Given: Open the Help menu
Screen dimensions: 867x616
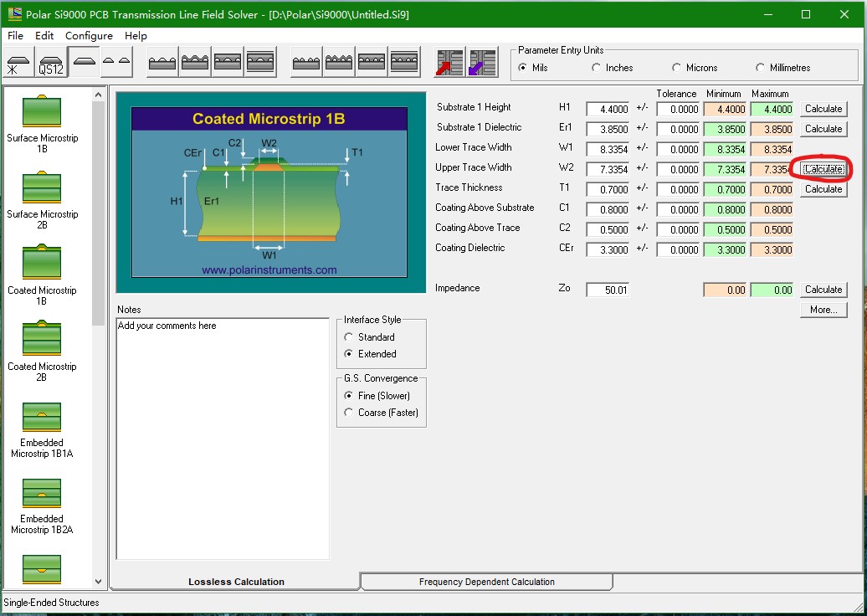Looking at the screenshot, I should coord(136,35).
